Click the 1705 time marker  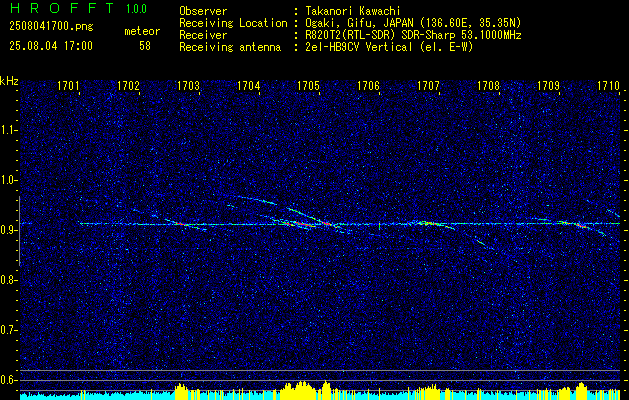pyautogui.click(x=308, y=85)
